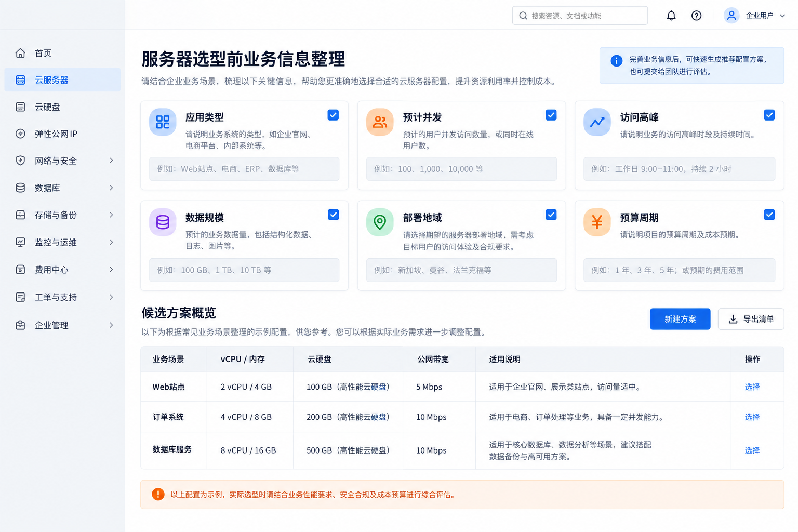Click the 预算周期 yen icon

click(x=597, y=222)
